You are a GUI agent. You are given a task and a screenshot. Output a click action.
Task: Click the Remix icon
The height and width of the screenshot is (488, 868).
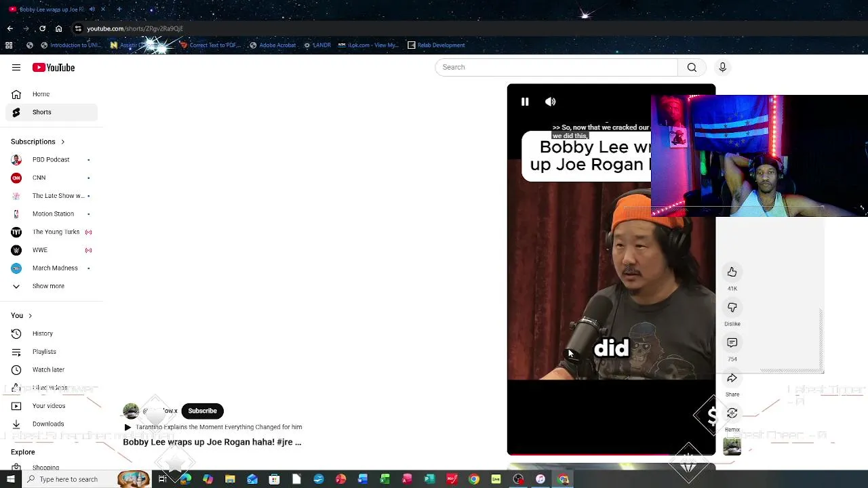tap(732, 413)
